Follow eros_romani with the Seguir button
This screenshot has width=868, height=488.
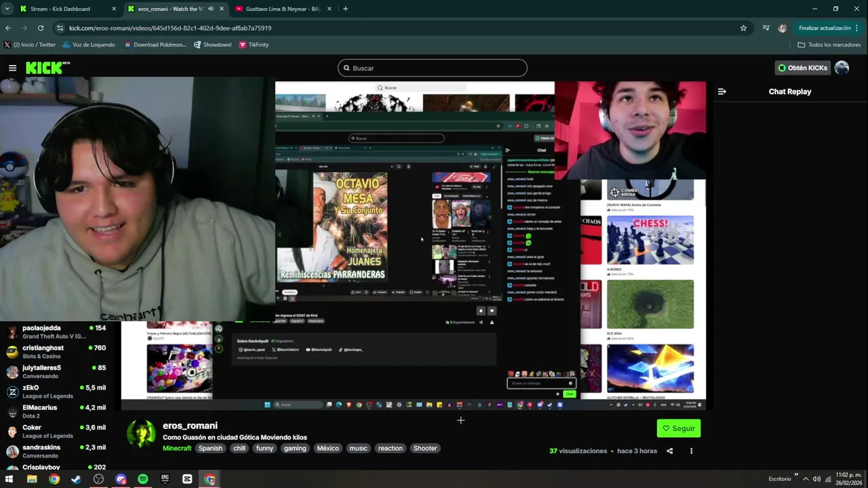click(679, 428)
